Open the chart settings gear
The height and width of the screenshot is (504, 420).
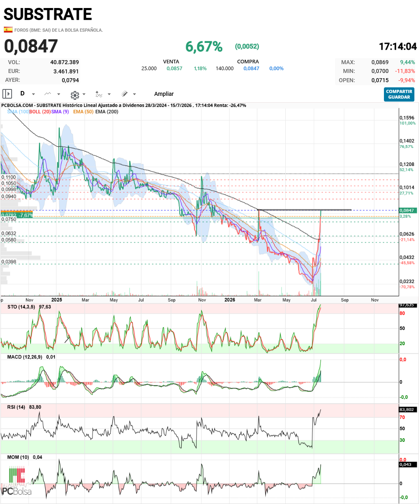tap(75, 95)
